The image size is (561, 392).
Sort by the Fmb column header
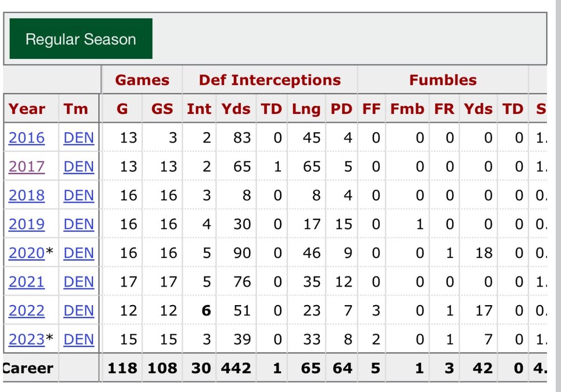coord(407,109)
